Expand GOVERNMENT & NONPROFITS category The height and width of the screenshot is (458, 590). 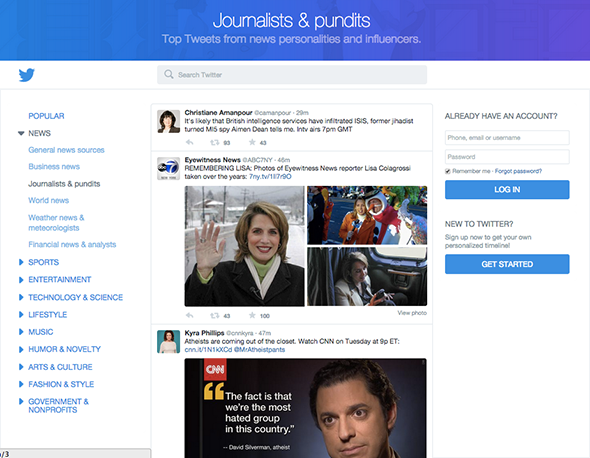pos(21,402)
